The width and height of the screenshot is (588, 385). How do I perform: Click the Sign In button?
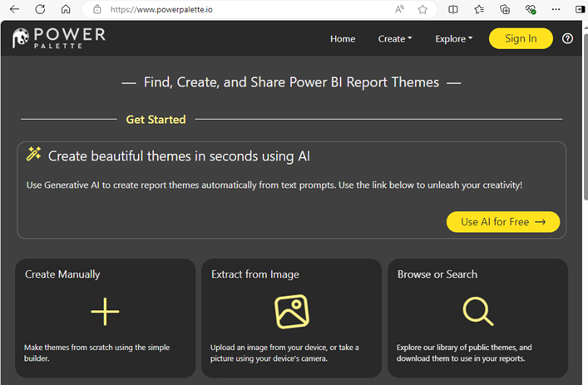521,38
